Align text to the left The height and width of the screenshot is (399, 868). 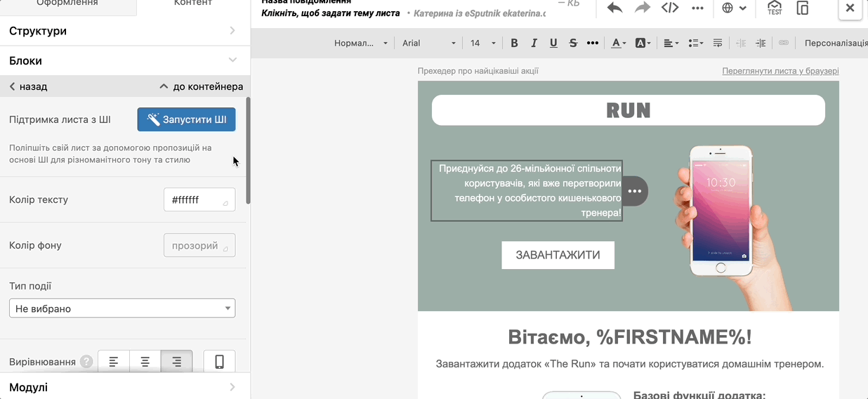pyautogui.click(x=113, y=362)
